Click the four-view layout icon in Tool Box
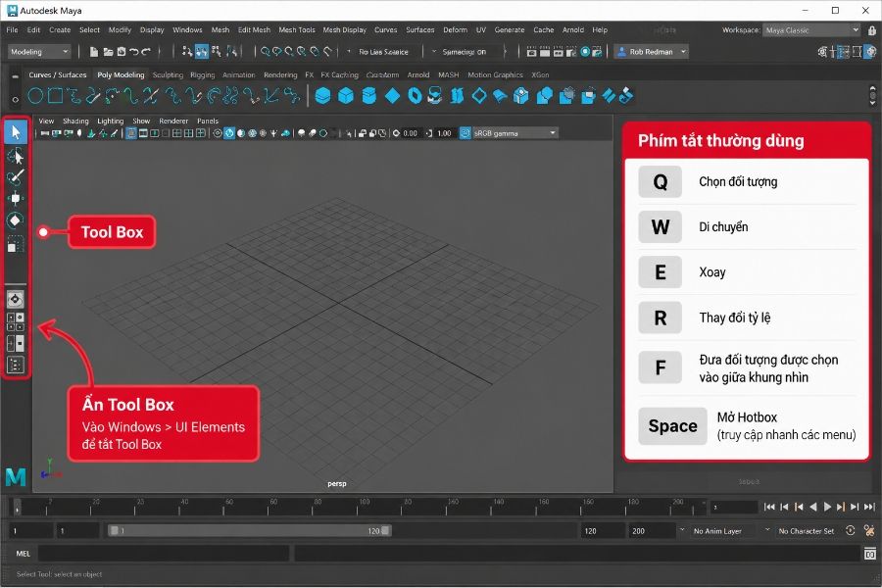Screen dimensions: 882x588 (15, 321)
